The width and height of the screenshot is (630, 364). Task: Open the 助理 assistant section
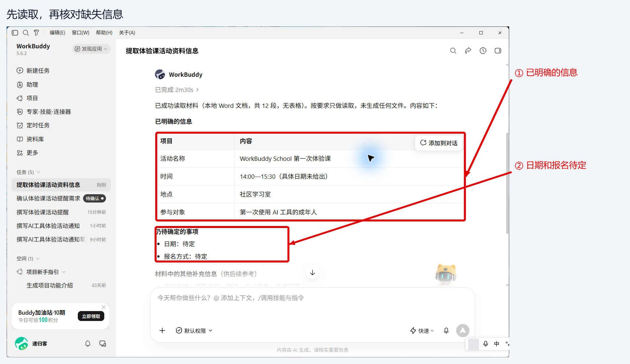27,84
